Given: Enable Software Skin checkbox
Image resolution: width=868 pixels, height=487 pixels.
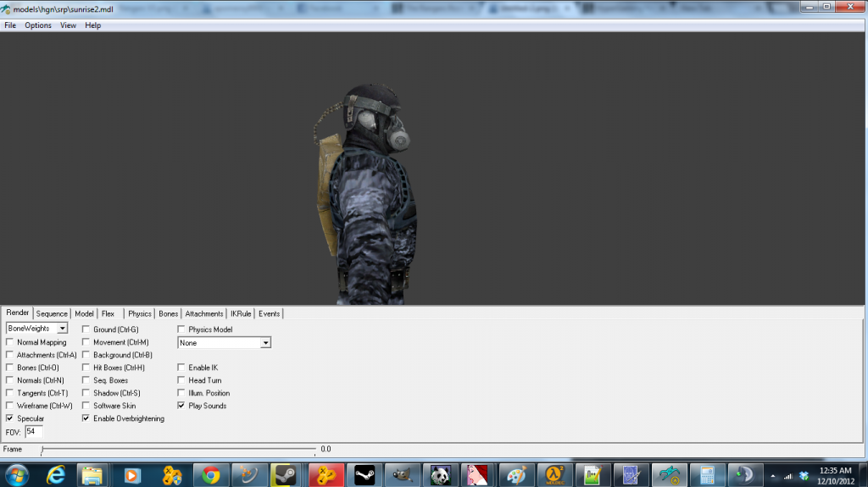Looking at the screenshot, I should pyautogui.click(x=86, y=406).
